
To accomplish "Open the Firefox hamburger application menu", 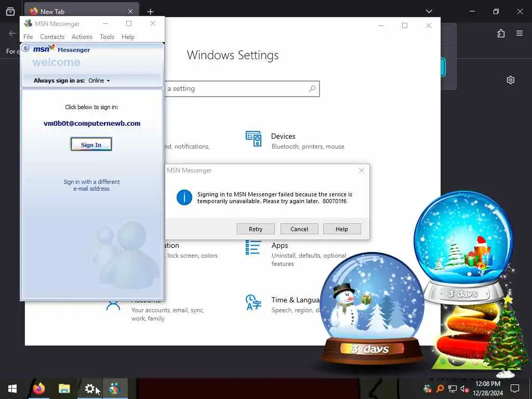I will [x=520, y=33].
